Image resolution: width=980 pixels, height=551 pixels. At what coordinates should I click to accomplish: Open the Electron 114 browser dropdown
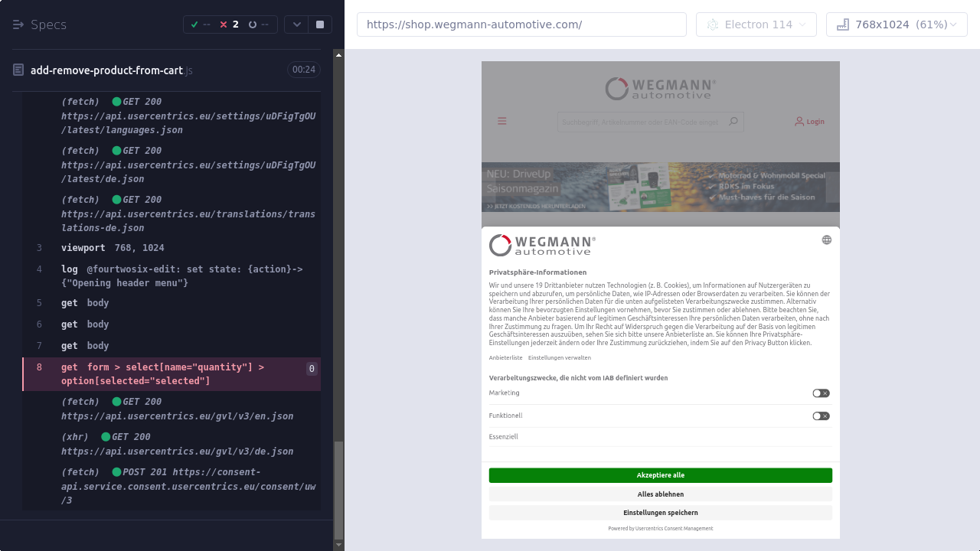pyautogui.click(x=756, y=24)
